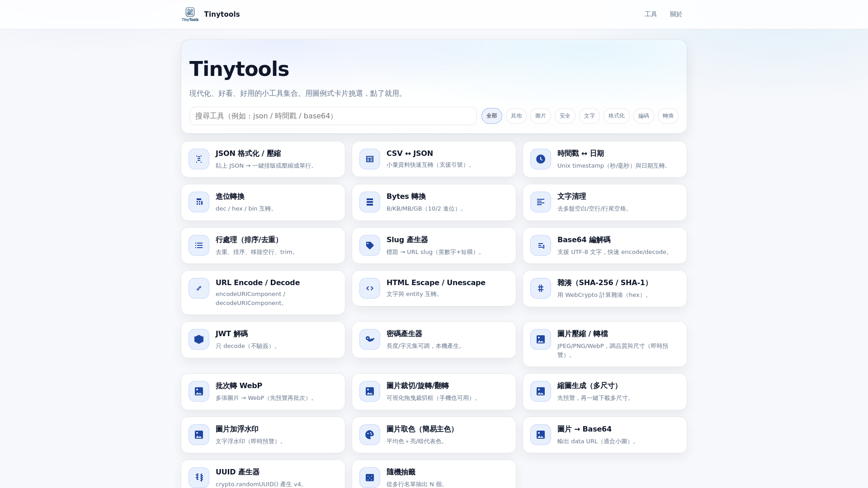
Task: Click text '可視化拖曳裁切框（手機也可用）。'
Action: tap(433, 398)
